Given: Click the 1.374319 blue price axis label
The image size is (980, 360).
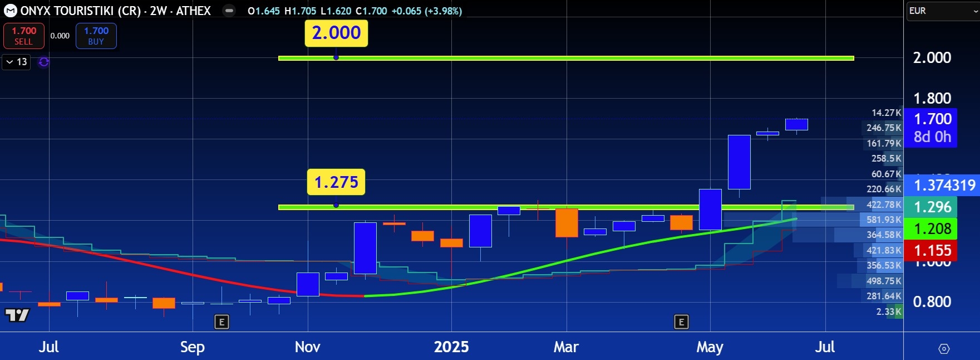Looking at the screenshot, I should [942, 185].
